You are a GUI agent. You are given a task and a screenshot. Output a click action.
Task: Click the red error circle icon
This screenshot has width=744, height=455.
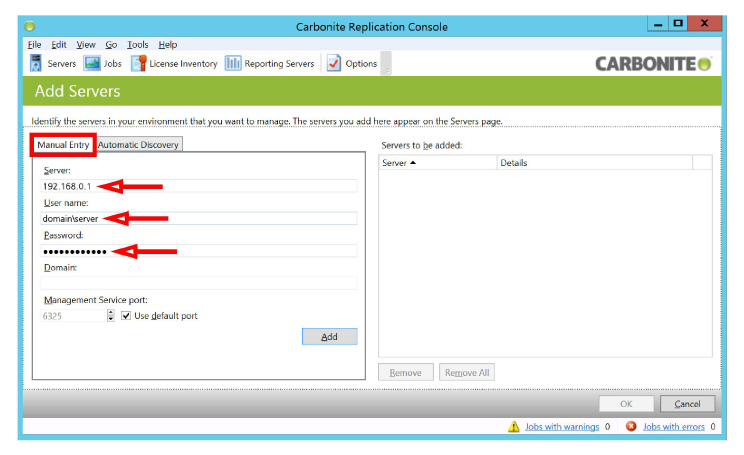(631, 426)
